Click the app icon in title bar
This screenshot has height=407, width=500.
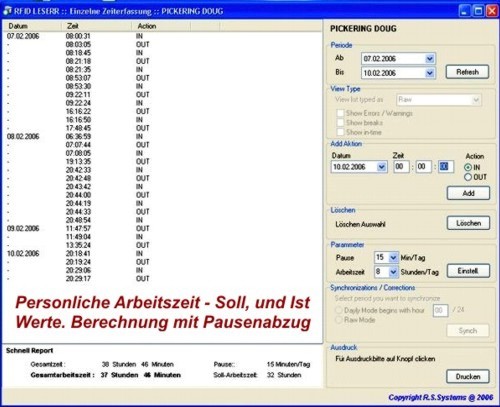7,11
